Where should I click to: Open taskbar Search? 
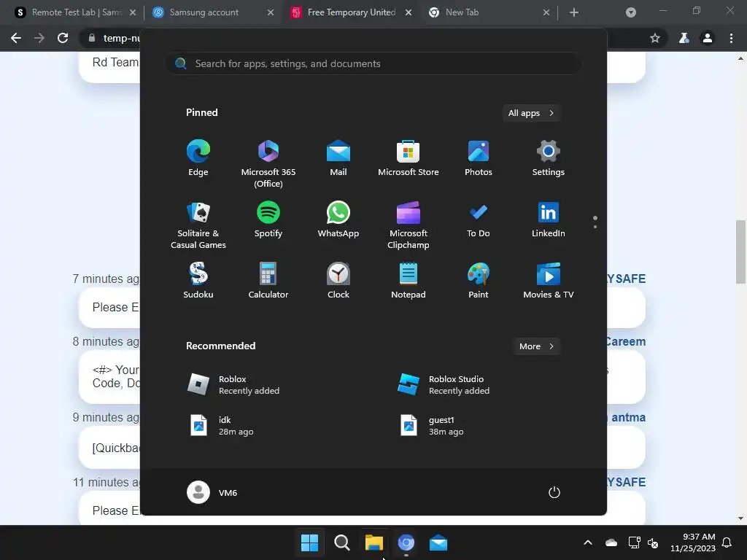(341, 542)
